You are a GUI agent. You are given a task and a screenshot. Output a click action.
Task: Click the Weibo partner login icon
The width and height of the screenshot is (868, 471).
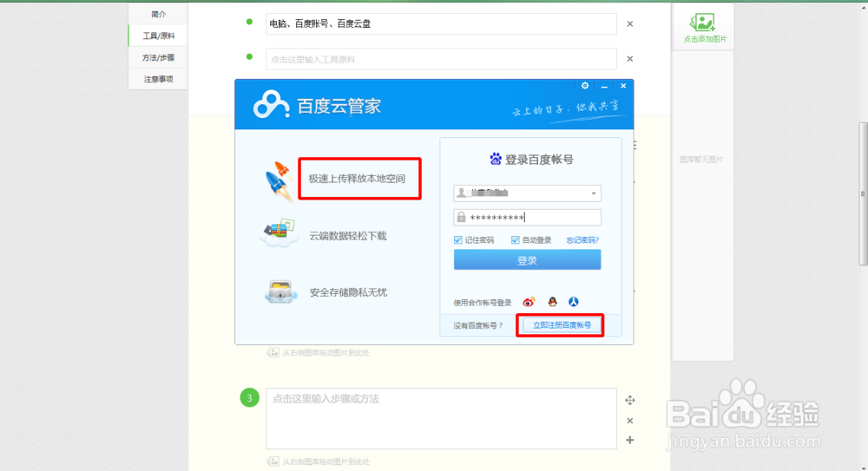(529, 302)
